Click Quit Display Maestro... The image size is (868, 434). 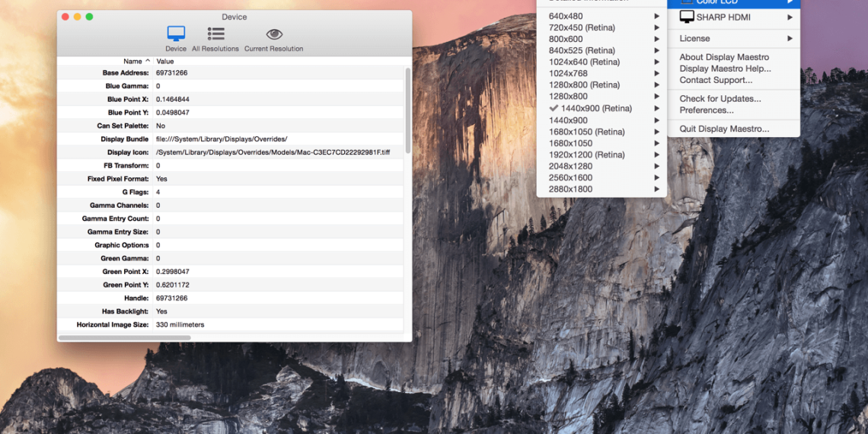tap(724, 129)
